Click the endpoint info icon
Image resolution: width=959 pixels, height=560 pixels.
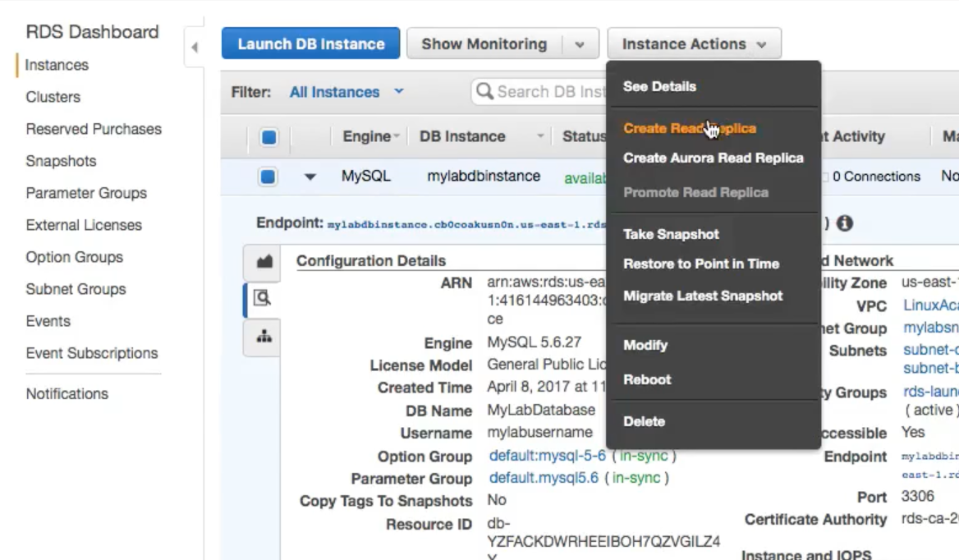click(x=844, y=223)
